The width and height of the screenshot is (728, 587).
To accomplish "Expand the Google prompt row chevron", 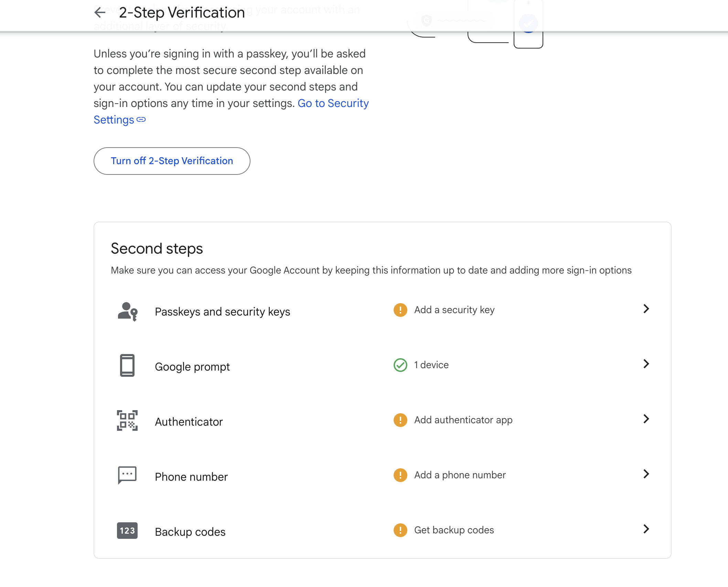I will pyautogui.click(x=646, y=364).
